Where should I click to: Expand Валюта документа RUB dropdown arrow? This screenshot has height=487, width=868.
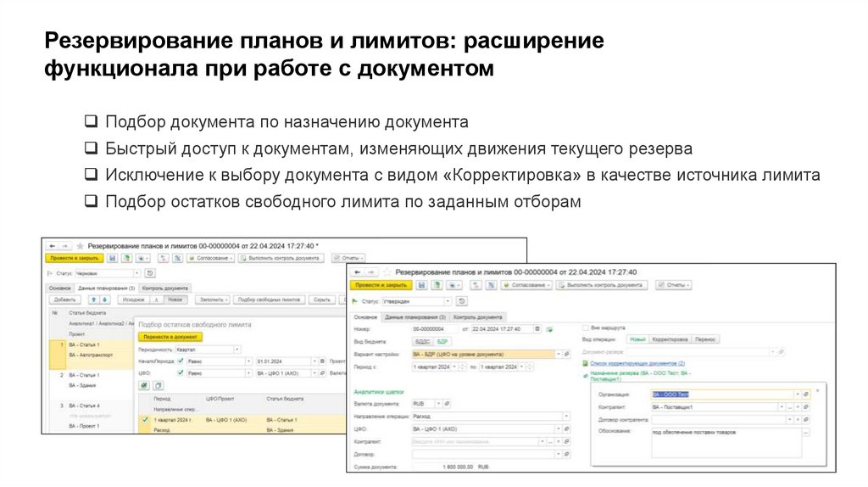pyautogui.click(x=438, y=403)
